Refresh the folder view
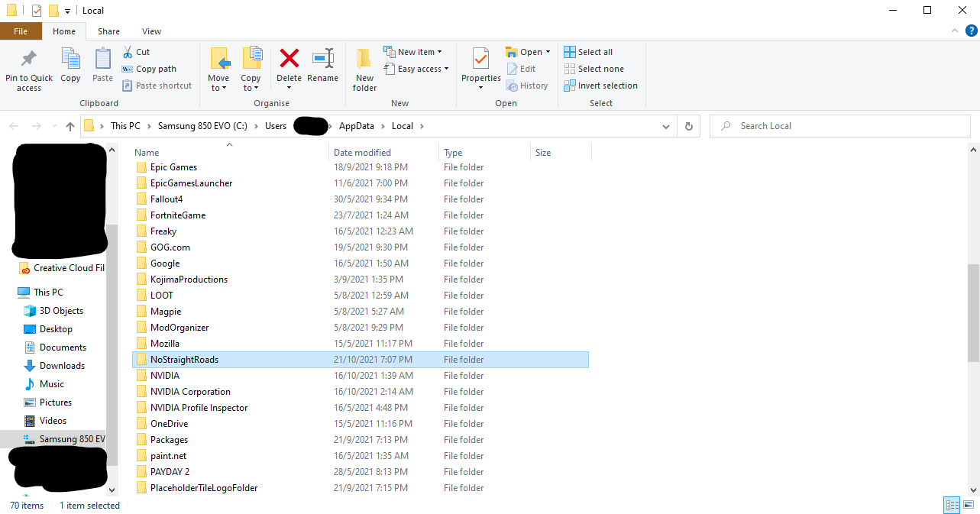Screen dimensions: 980x514 click(x=689, y=126)
